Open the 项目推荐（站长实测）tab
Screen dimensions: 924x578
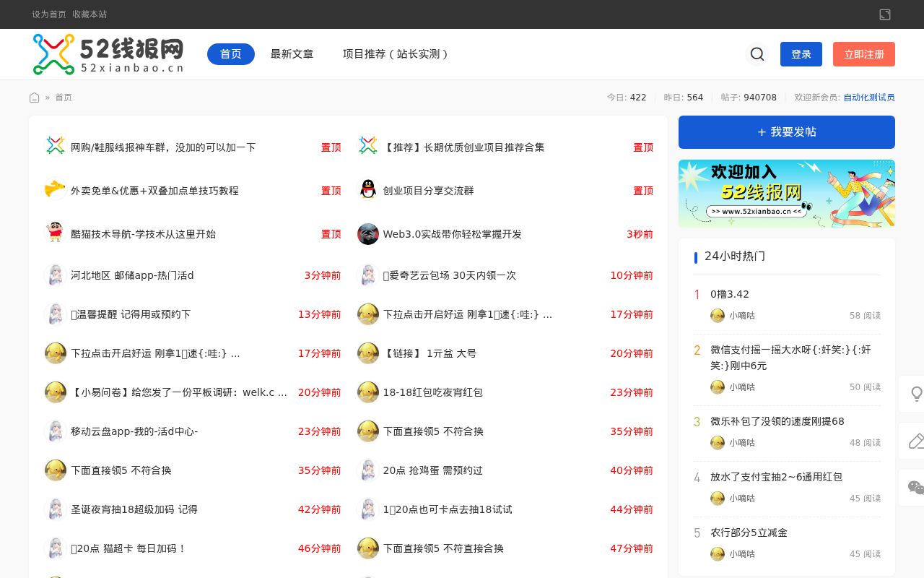(x=396, y=53)
